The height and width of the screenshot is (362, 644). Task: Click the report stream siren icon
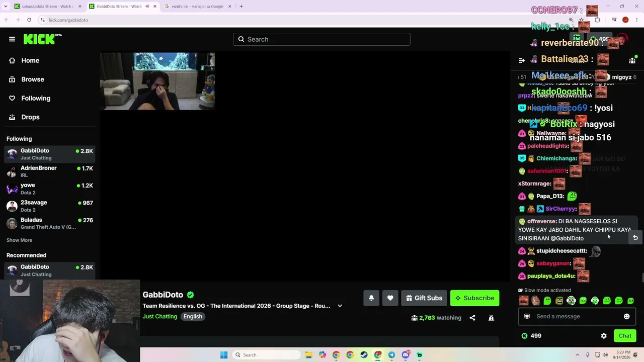[x=491, y=318]
